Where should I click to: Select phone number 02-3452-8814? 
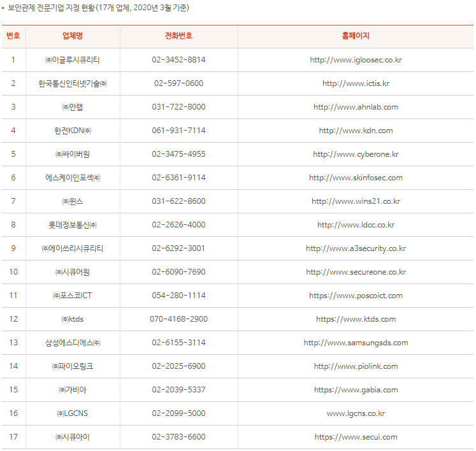[x=178, y=60]
